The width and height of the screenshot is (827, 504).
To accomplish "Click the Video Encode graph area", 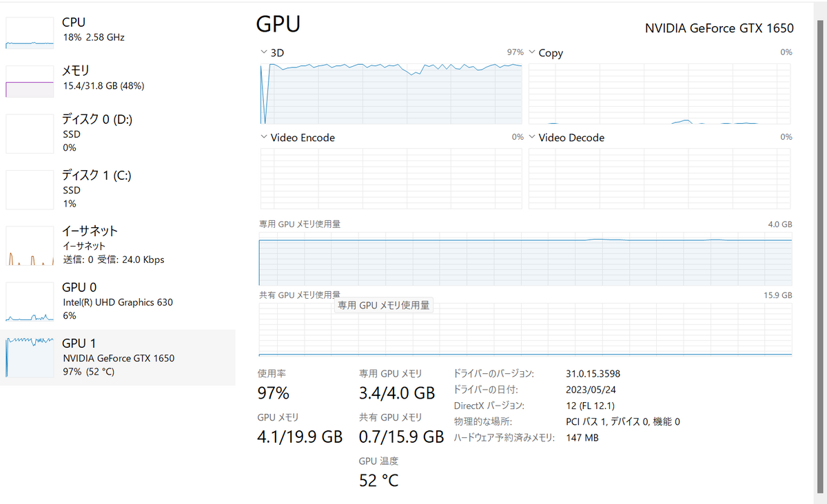I will coord(391,178).
